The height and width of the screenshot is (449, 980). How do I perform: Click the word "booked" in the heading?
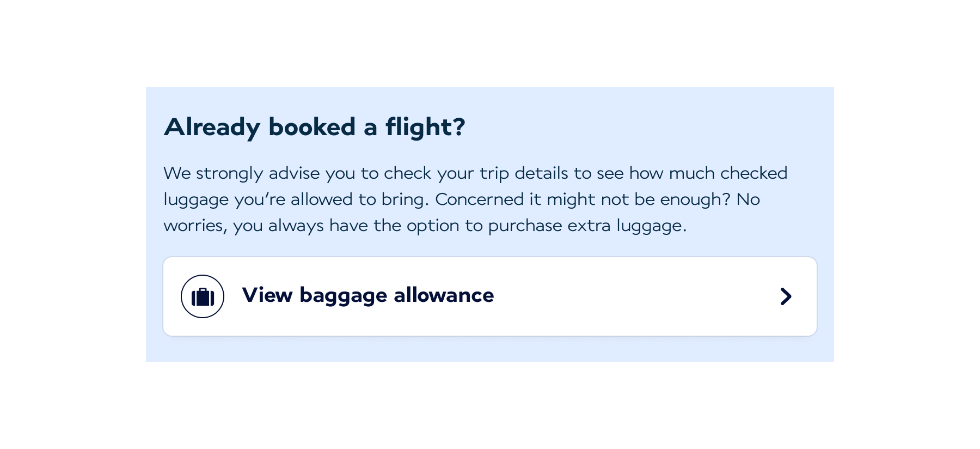point(312,127)
